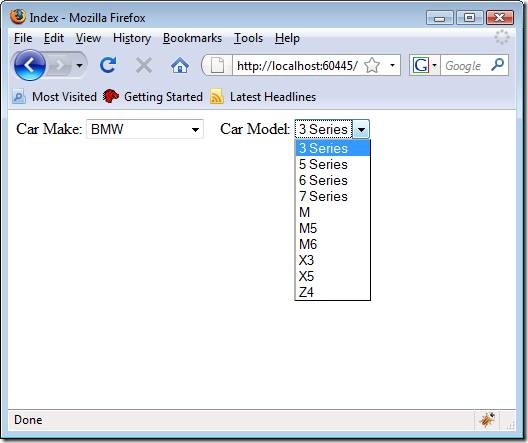This screenshot has width=528, height=443.
Task: Click the Back navigation arrow
Action: (30, 65)
